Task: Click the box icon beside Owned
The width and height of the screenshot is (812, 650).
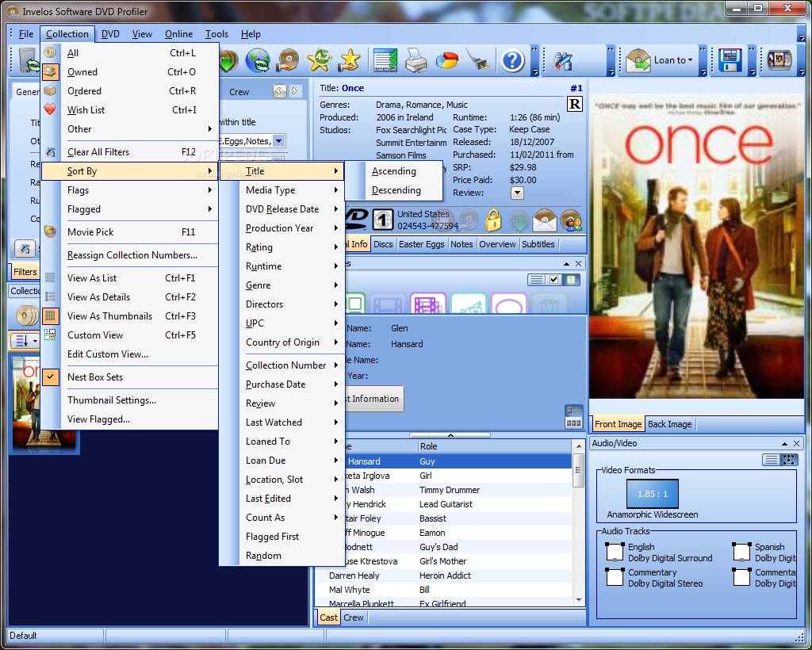Action: pos(50,71)
